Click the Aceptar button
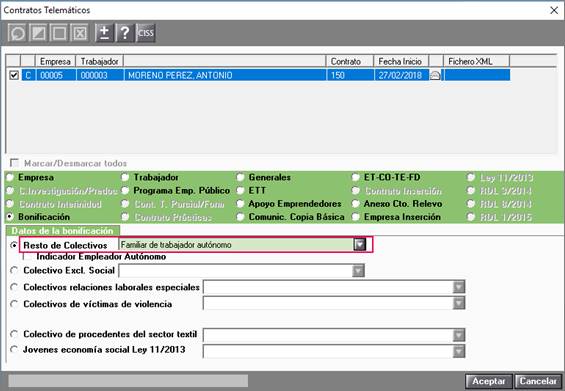This screenshot has height=391, width=565. (489, 381)
